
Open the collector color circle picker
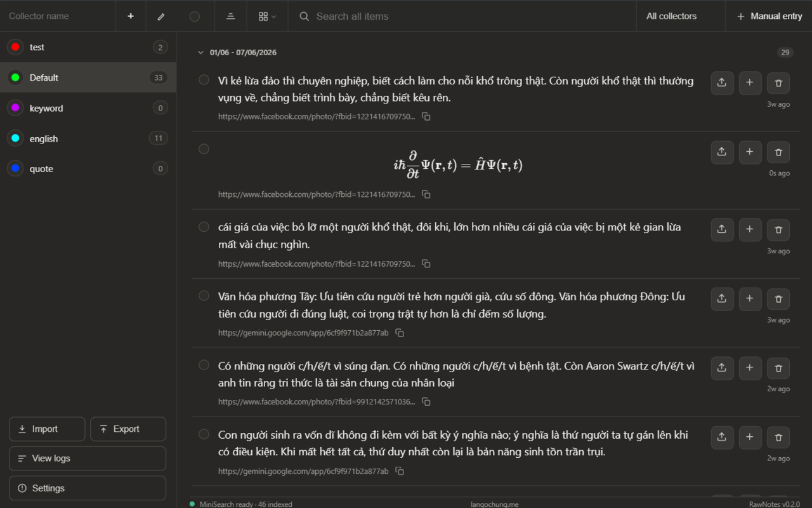(x=195, y=16)
